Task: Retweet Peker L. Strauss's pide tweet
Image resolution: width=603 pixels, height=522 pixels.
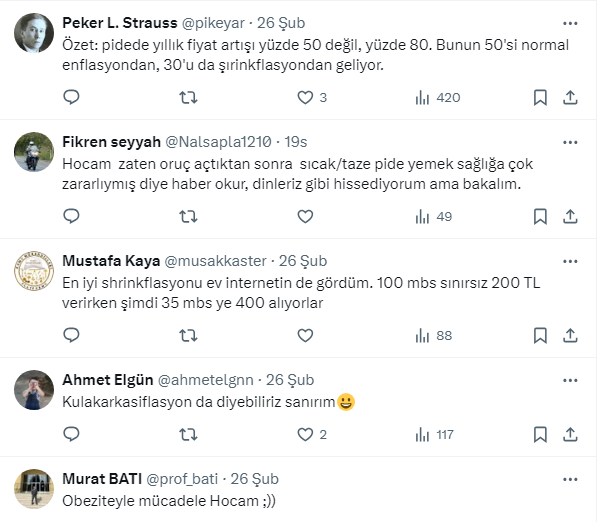Action: [x=187, y=97]
